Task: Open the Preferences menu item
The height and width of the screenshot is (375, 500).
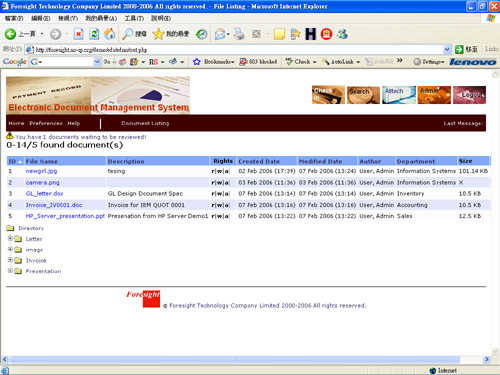Action: (46, 123)
